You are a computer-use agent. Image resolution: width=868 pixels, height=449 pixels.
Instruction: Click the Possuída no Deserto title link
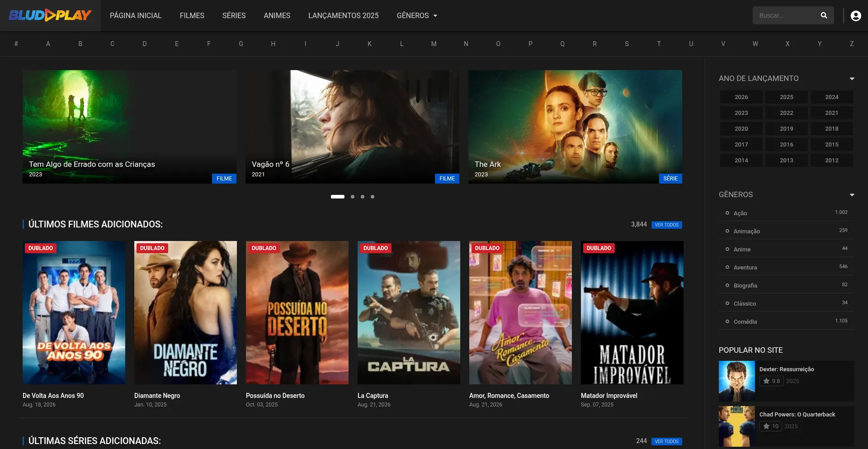275,396
